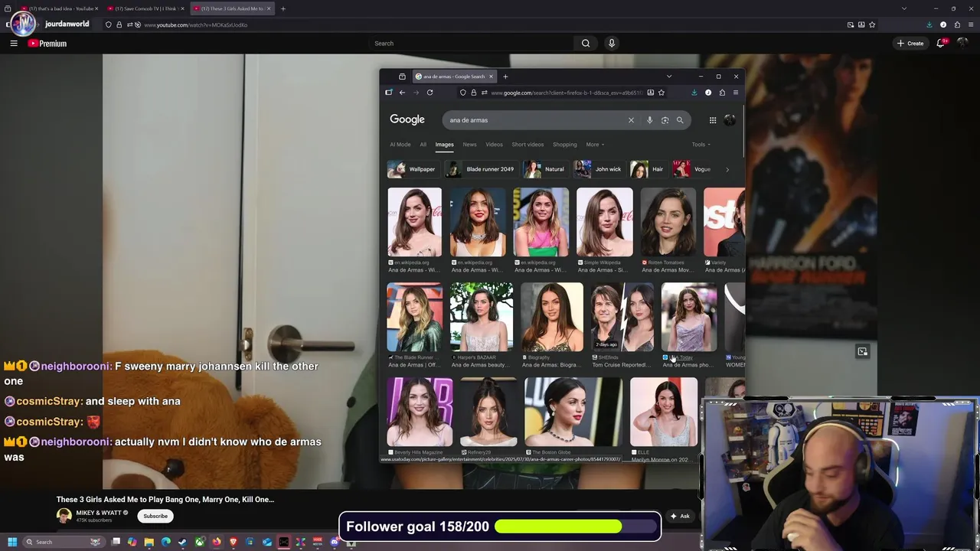Open Steam from the taskbar

click(x=182, y=542)
